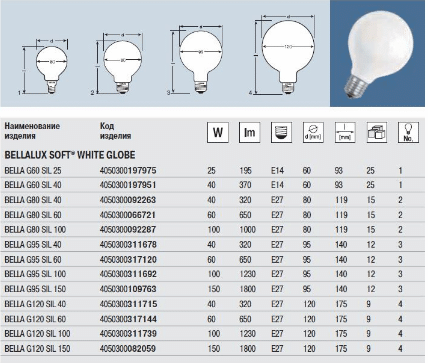428x363 pixels.
Task: Click the Код изделия column header
Action: click(115, 131)
